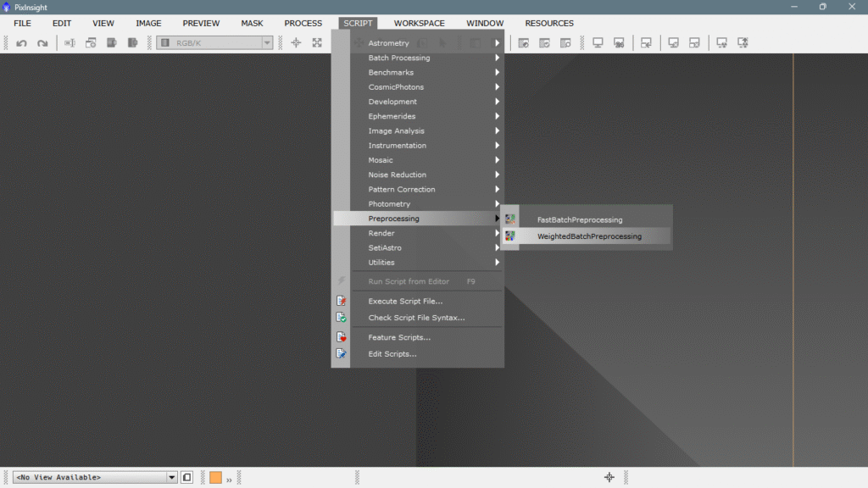
Task: Expand the Astrometry submenu arrow
Action: (497, 43)
